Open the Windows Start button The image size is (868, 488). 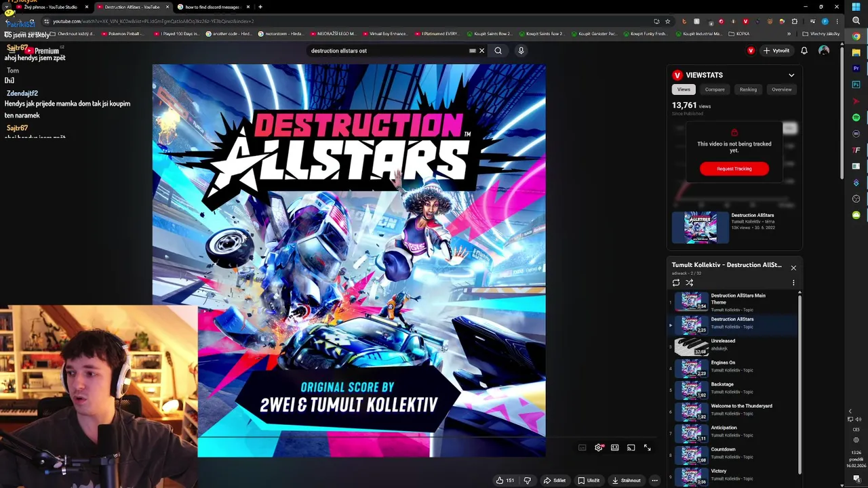[x=856, y=7]
